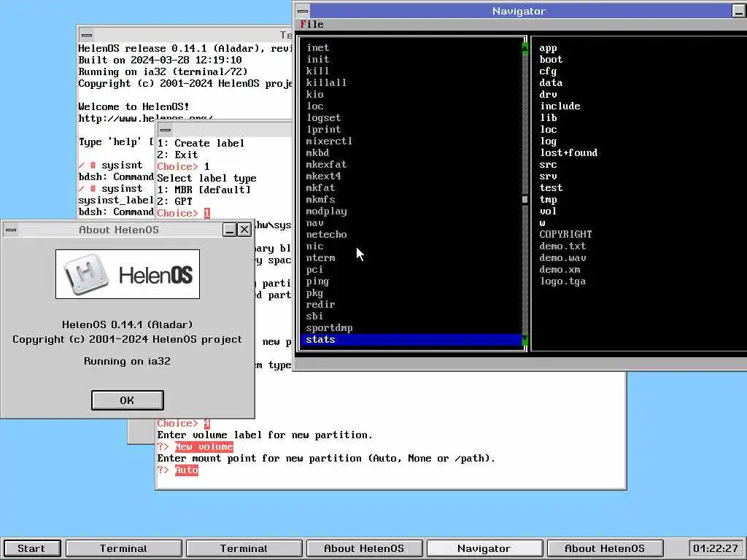Activate last About HelenOS taskbar button
Screen dimensions: 747x560
coord(605,548)
